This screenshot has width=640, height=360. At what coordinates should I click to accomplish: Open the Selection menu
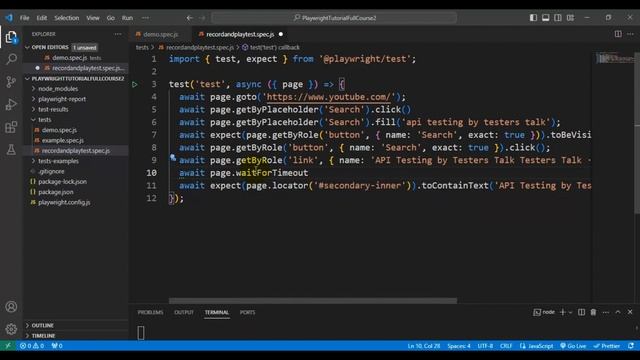click(67, 18)
